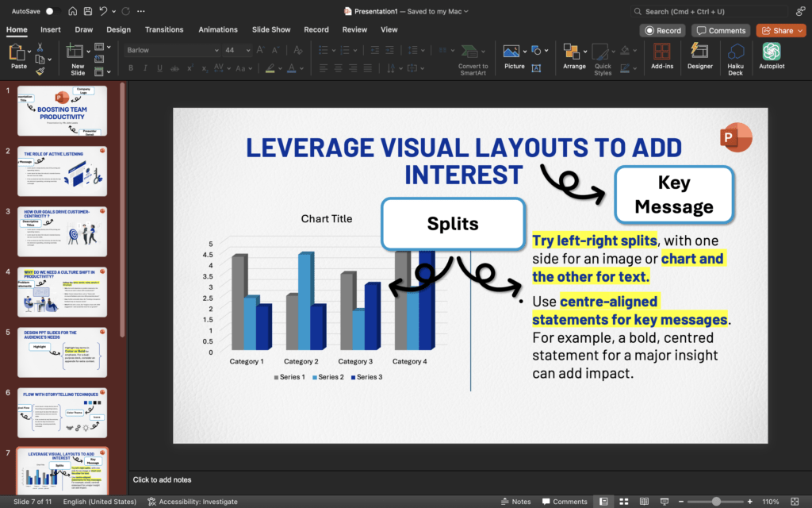
Task: Toggle the AutoSave switch
Action: tap(52, 12)
